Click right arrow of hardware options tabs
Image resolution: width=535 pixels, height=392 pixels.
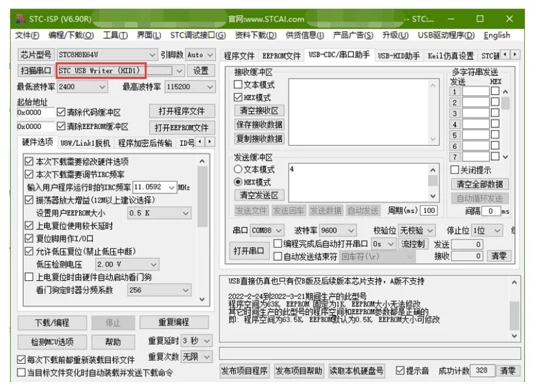coord(210,141)
